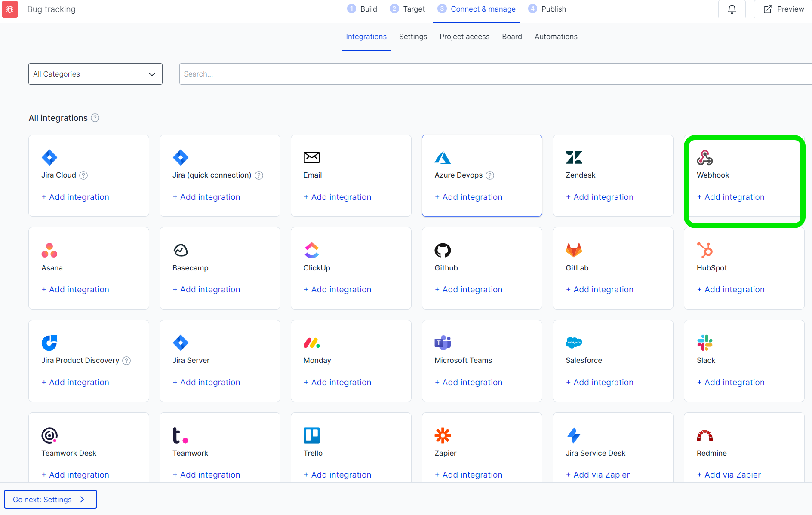Screen dimensions: 812x515
Task: Click the Microsoft Teams card title
Action: 463,360
